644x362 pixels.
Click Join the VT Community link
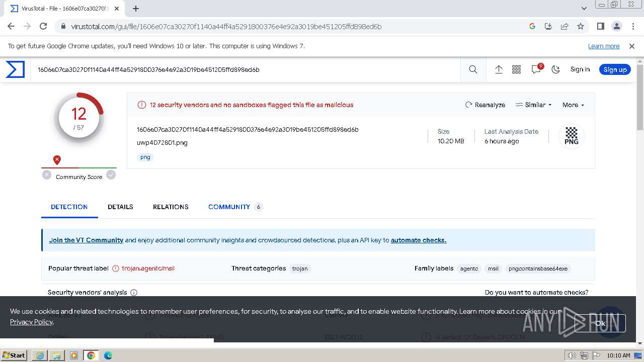tap(86, 240)
